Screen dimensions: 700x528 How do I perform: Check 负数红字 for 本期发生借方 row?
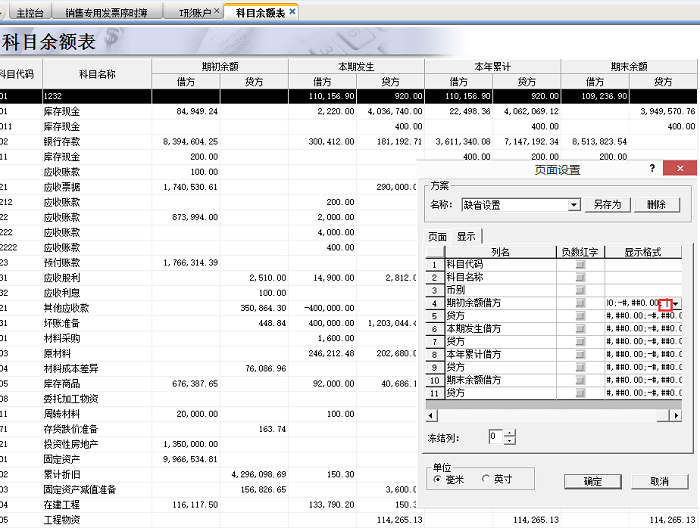point(580,329)
